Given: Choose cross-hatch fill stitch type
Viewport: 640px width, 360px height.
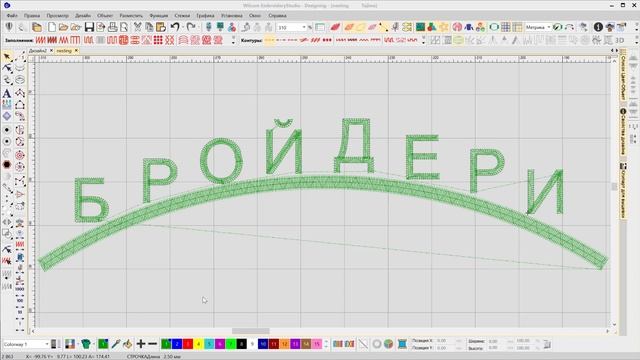Looking at the screenshot, I should coord(169,40).
